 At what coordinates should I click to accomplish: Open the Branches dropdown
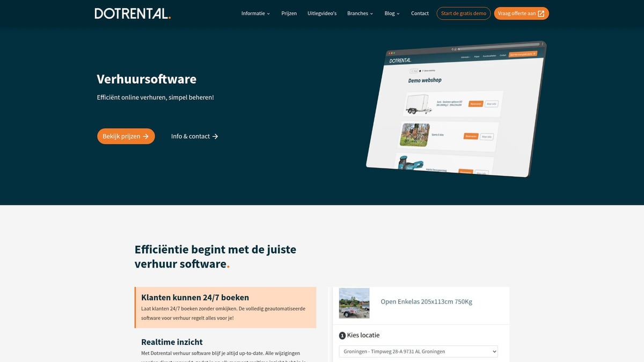tap(360, 13)
